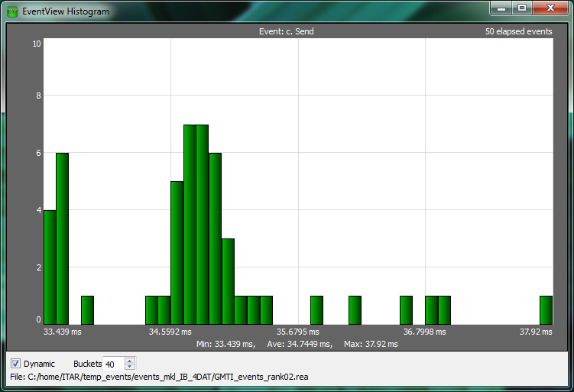Click the 34.5592 ms axis label

click(x=170, y=332)
